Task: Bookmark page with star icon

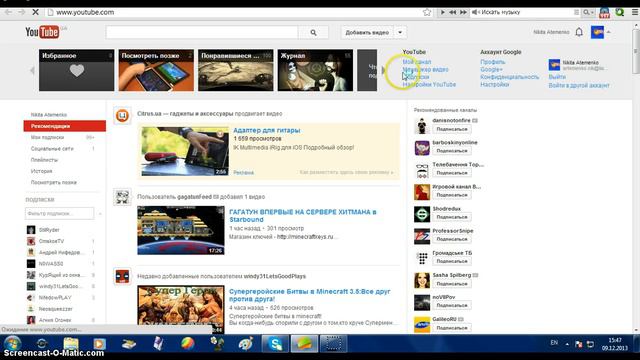Action: click(427, 12)
